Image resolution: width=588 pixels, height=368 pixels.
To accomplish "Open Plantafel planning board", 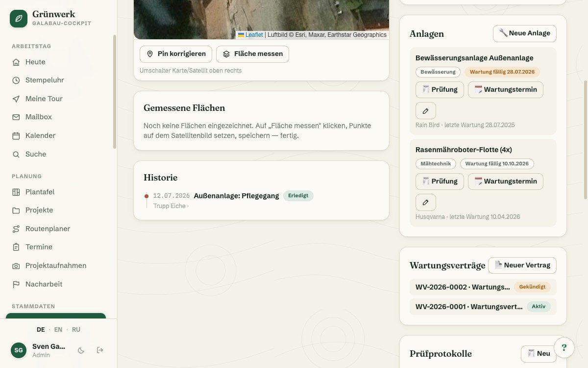I will coord(59,192).
